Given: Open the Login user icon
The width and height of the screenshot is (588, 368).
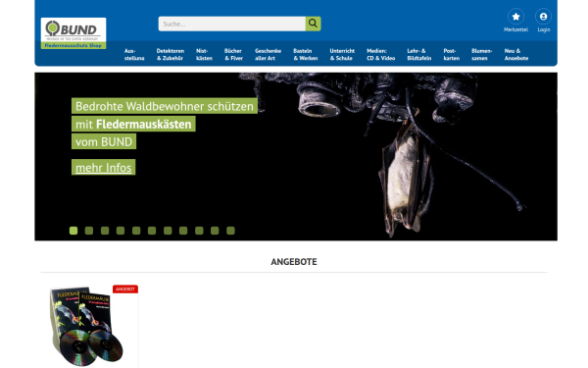Looking at the screenshot, I should pyautogui.click(x=543, y=17).
